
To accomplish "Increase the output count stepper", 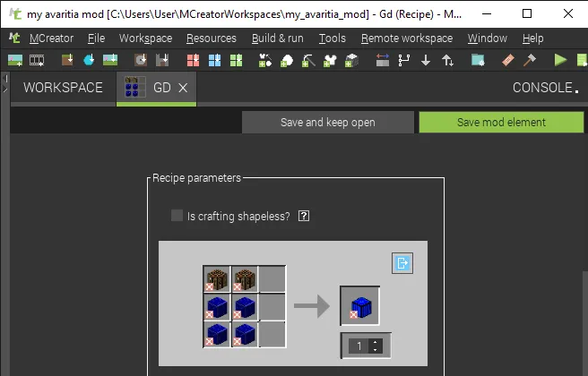I will pos(376,342).
